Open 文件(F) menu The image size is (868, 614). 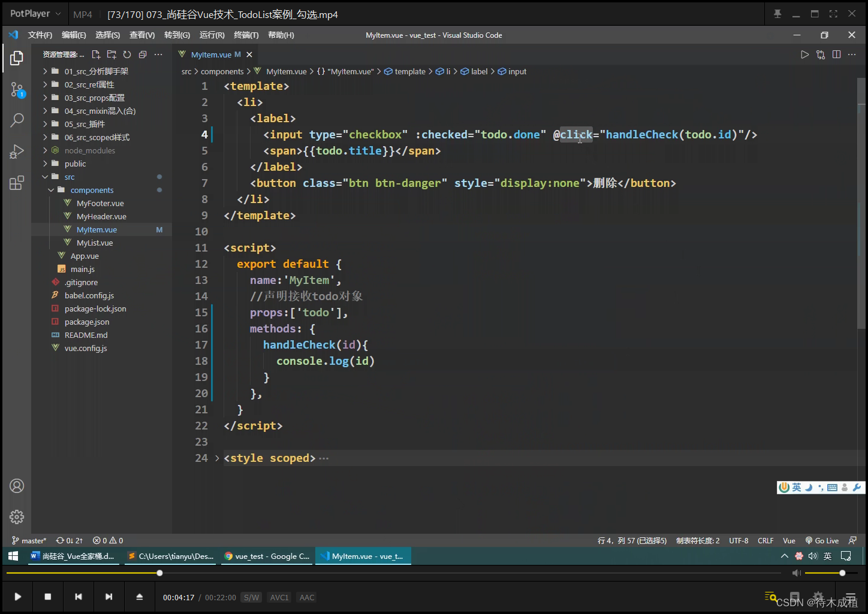tap(40, 35)
